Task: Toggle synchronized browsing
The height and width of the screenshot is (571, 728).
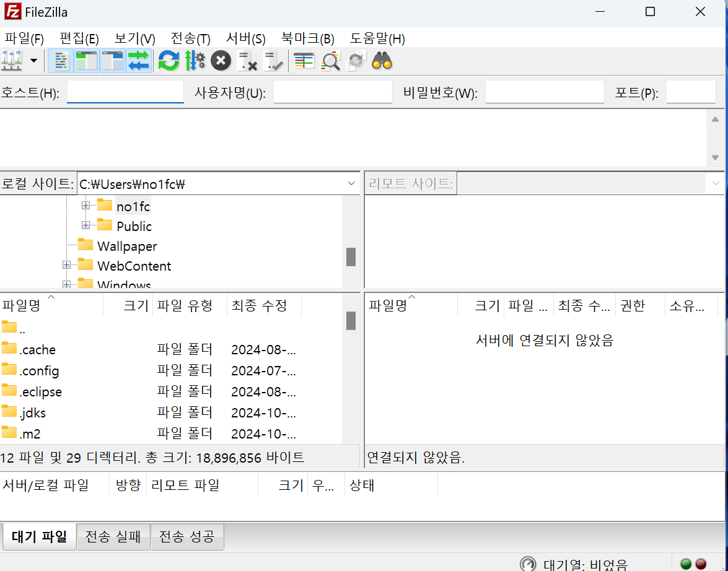Action: tap(356, 61)
